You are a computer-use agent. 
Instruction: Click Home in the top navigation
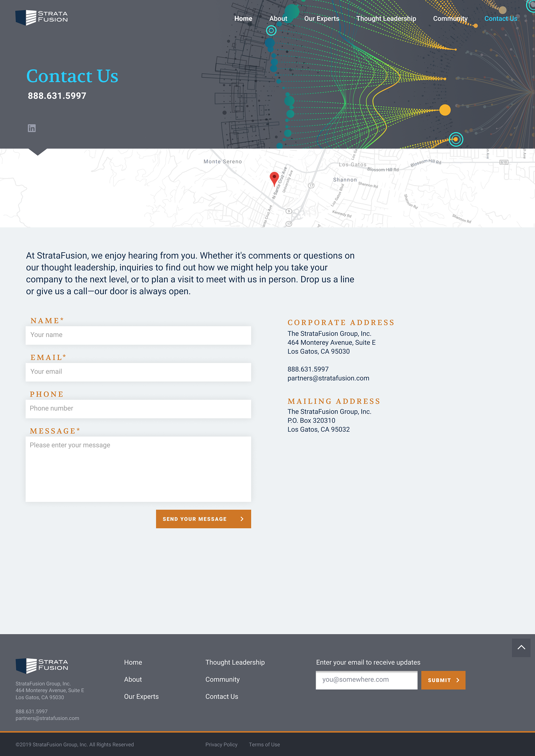pyautogui.click(x=243, y=19)
